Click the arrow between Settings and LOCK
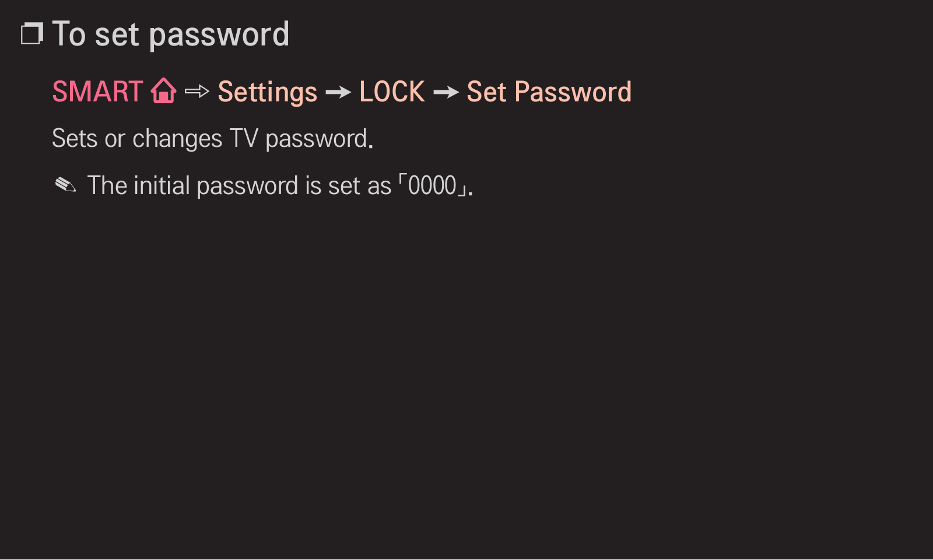 tap(338, 92)
